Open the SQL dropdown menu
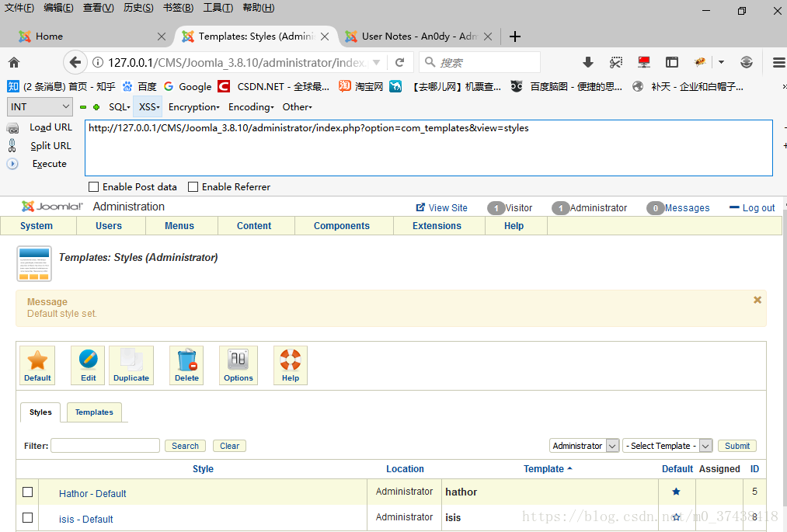This screenshot has height=532, width=787. [120, 107]
